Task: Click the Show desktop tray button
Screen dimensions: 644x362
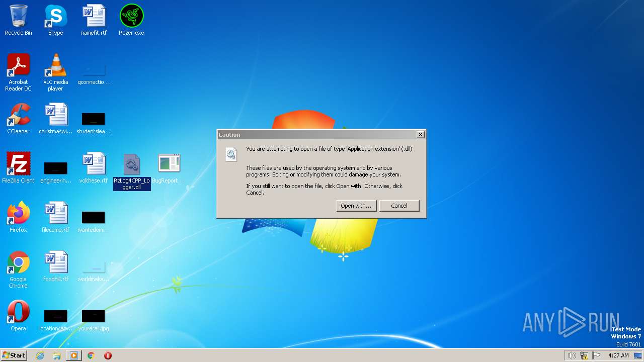Action: 638,355
